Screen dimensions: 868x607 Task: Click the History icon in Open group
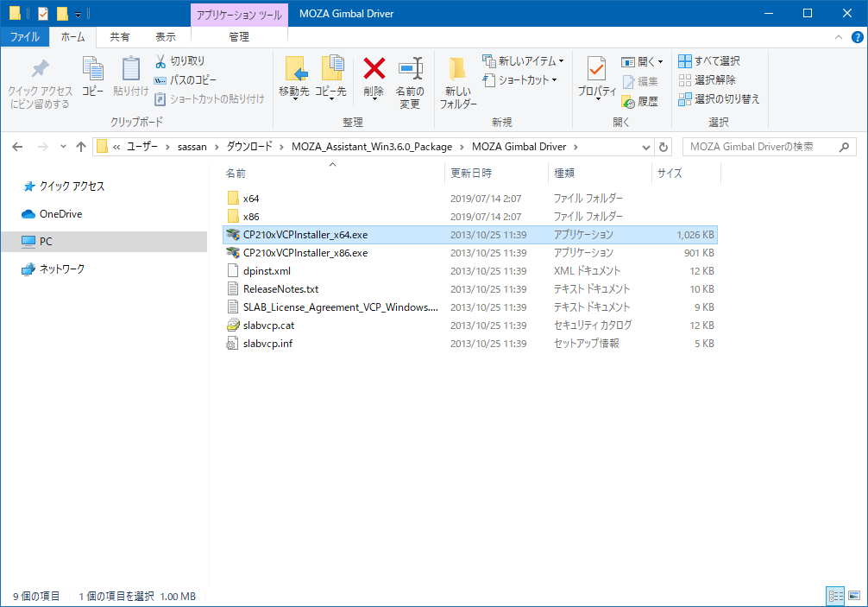pyautogui.click(x=628, y=102)
